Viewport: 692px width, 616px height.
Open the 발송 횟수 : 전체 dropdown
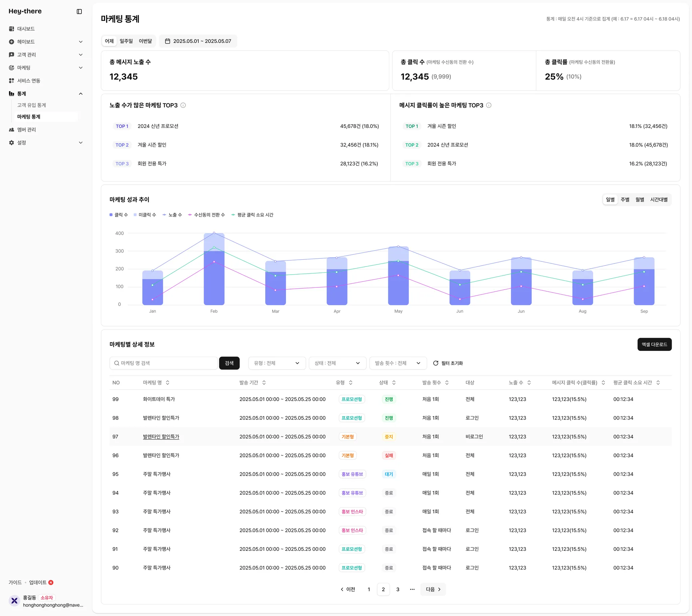click(x=398, y=363)
